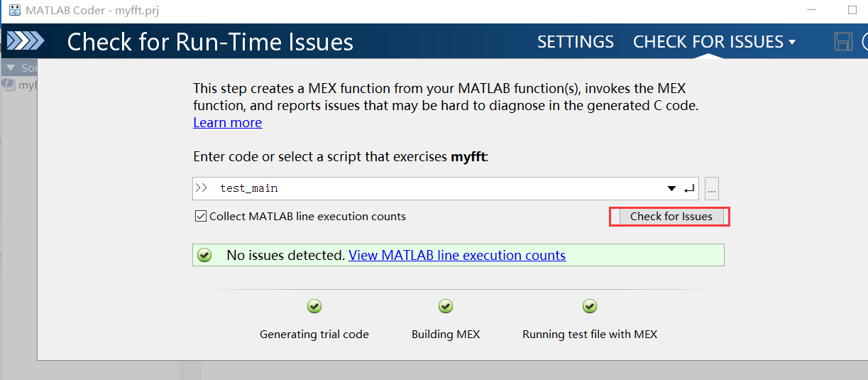Click the Generating trial code checkmark icon
The image size is (868, 380).
point(314,306)
